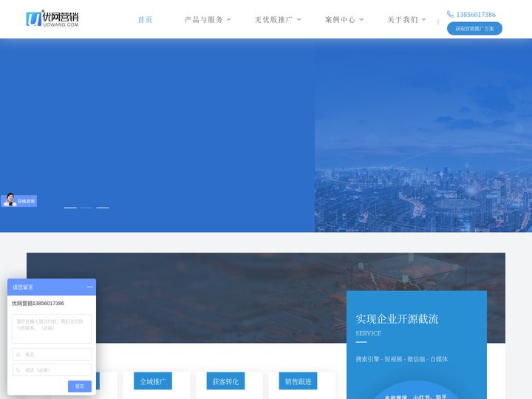Open the 产品与服务 menu item
Image resolution: width=532 pixels, height=399 pixels.
(204, 20)
